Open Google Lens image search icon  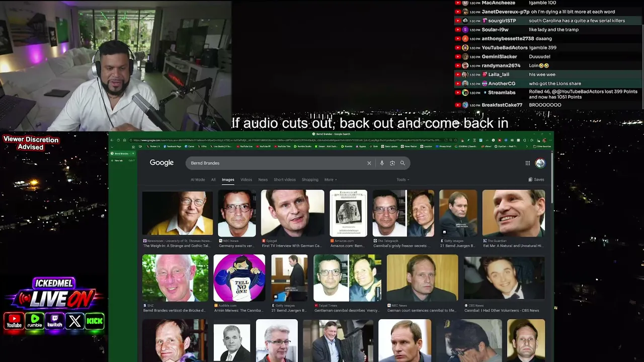[x=392, y=163]
